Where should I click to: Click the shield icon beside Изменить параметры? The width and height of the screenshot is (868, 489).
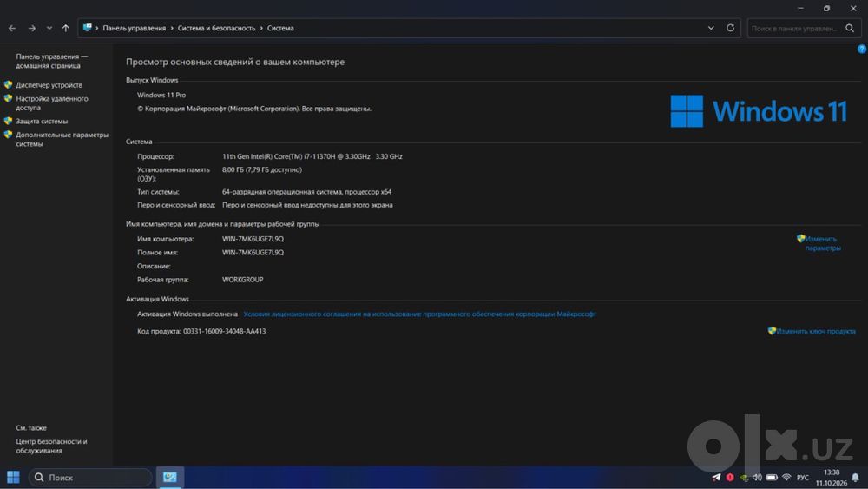click(800, 238)
